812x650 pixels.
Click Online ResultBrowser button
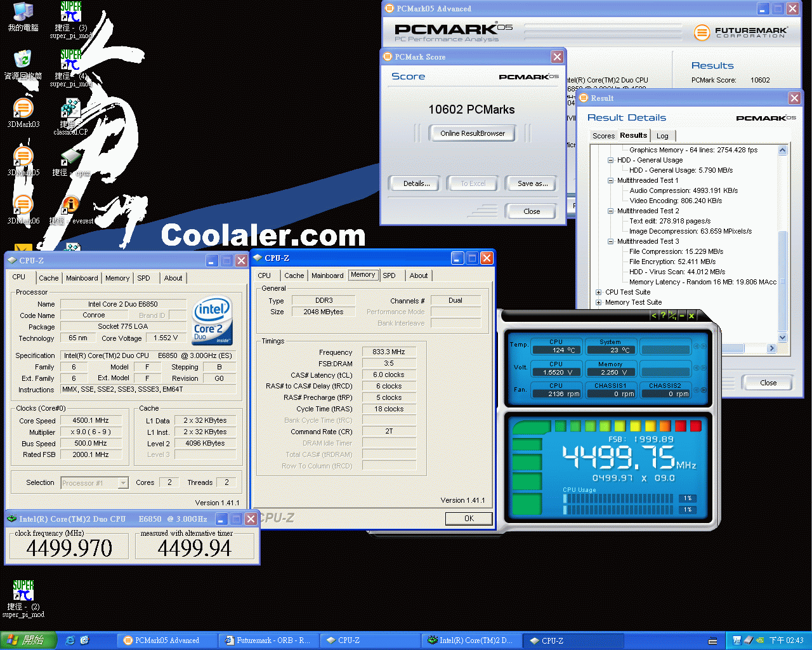click(473, 133)
